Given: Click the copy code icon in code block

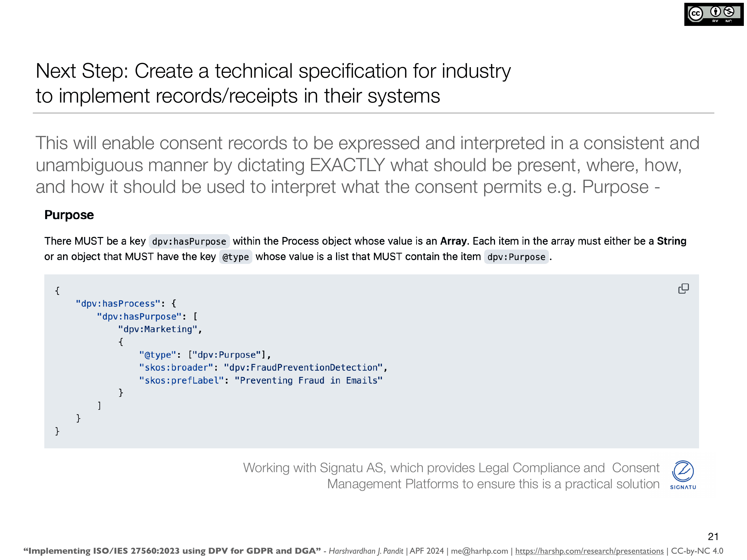Looking at the screenshot, I should 683,289.
